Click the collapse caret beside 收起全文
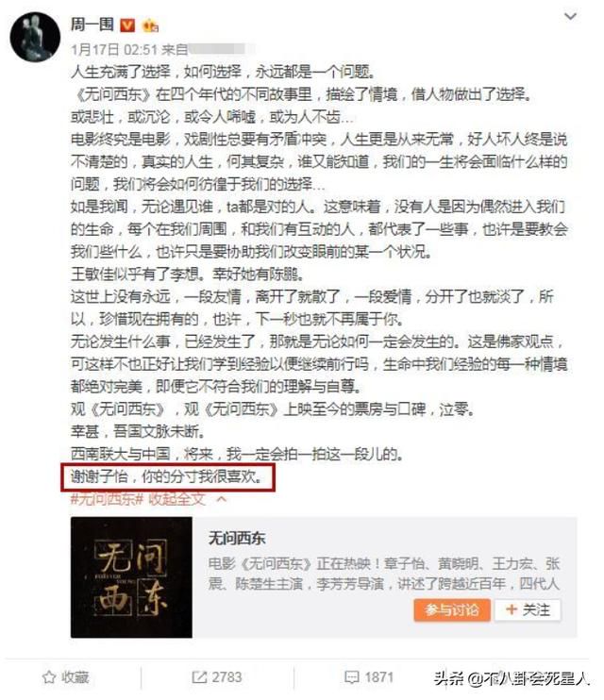Image resolution: width=604 pixels, height=700 pixels. pos(221,499)
